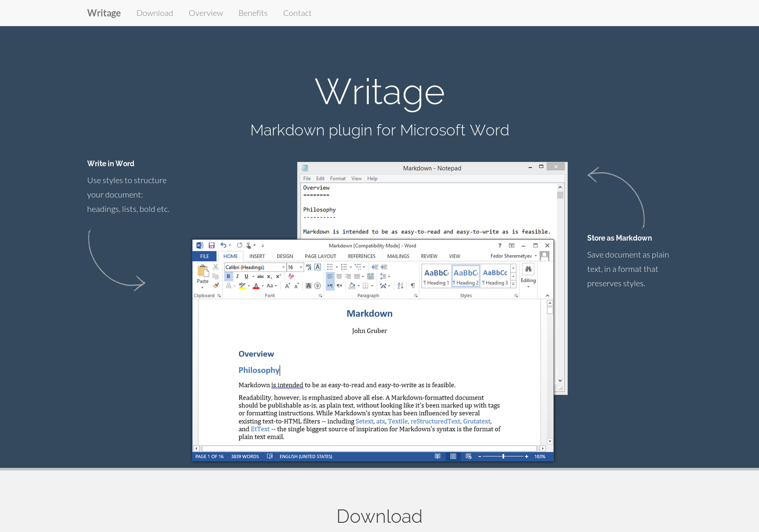Select the Text Highlight Color tool
Screen dimensions: 759x532
[x=242, y=285]
